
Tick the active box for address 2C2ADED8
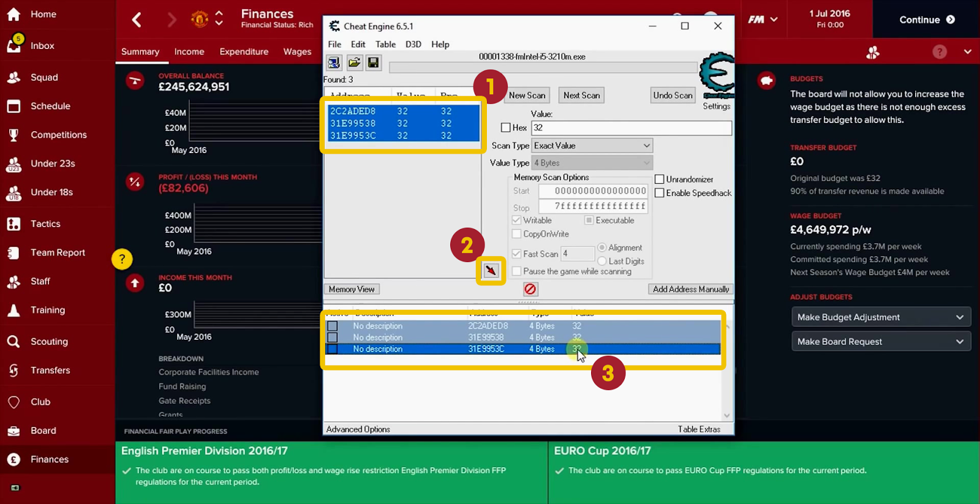pos(332,326)
